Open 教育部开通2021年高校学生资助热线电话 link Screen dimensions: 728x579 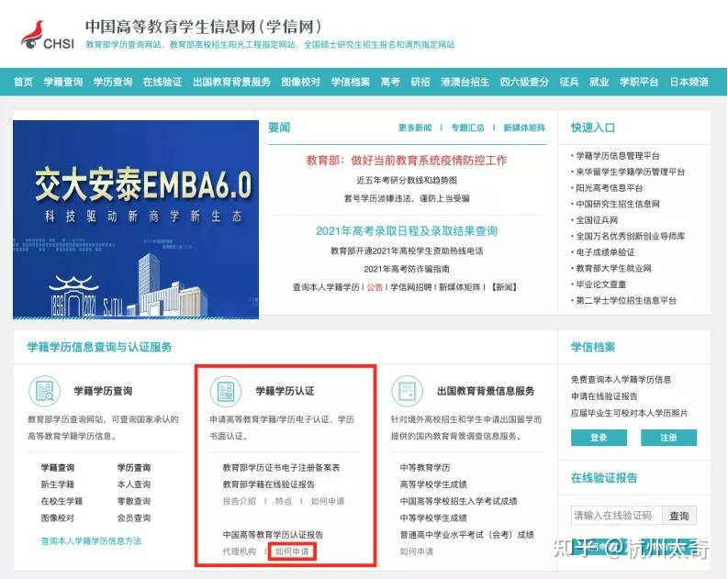tap(407, 251)
